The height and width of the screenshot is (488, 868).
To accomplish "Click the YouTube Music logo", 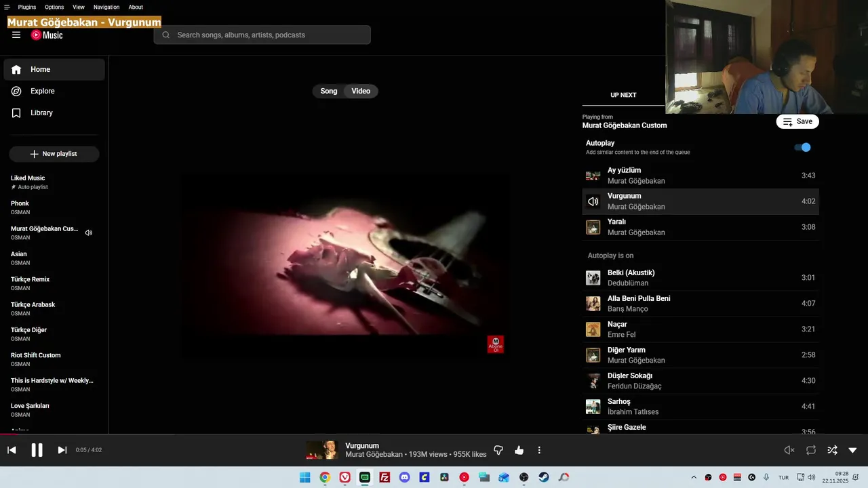I will coord(47,35).
